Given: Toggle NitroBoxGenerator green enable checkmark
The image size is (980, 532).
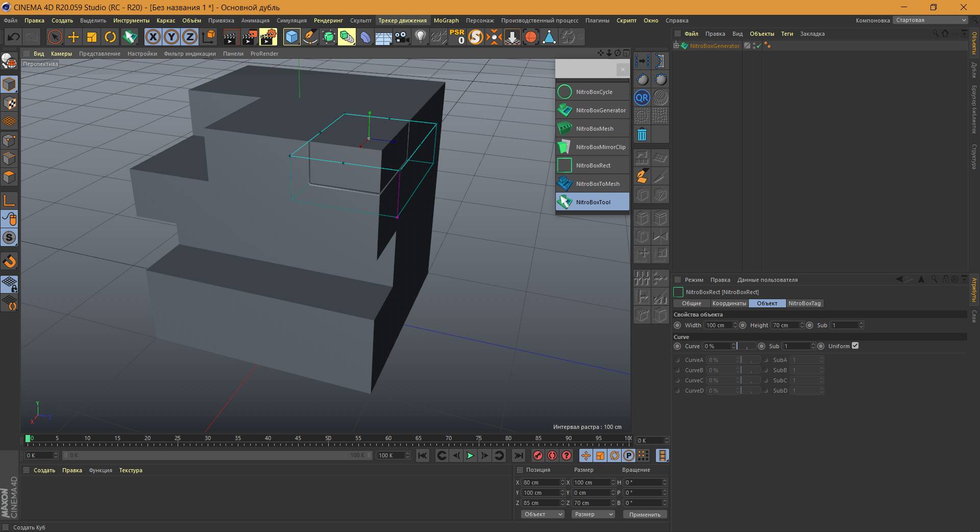Looking at the screenshot, I should tap(758, 46).
